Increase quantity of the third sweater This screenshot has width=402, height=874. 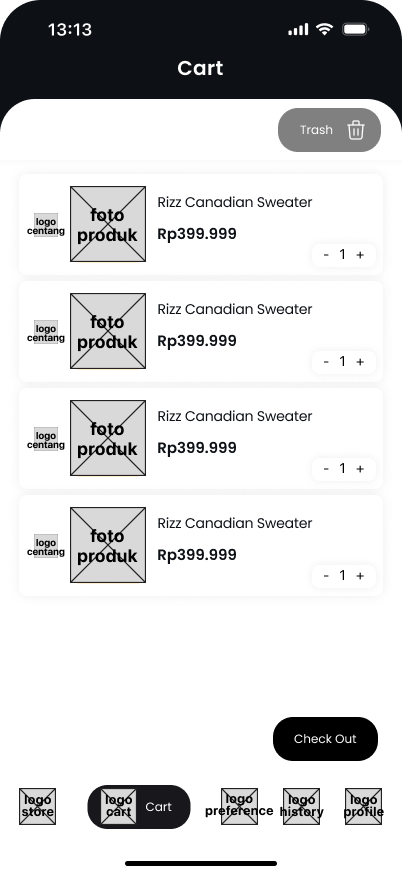360,469
